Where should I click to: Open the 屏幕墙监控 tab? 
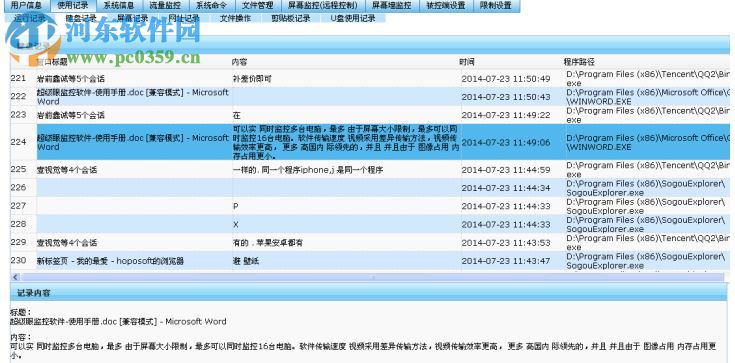click(x=392, y=6)
